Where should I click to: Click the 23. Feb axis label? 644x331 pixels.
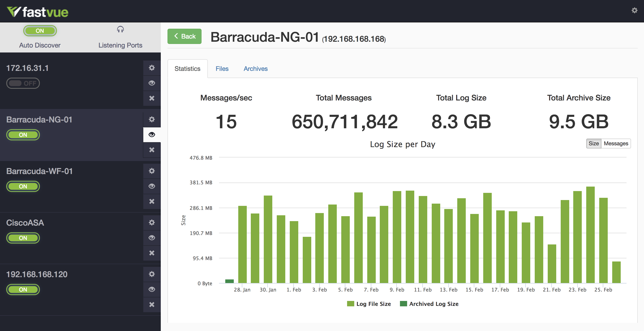[577, 290]
